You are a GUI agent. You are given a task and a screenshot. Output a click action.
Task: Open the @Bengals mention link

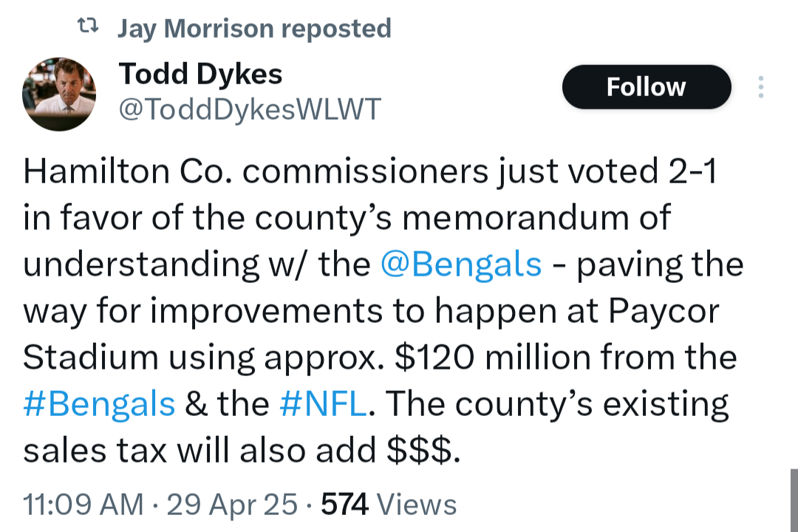point(461,265)
